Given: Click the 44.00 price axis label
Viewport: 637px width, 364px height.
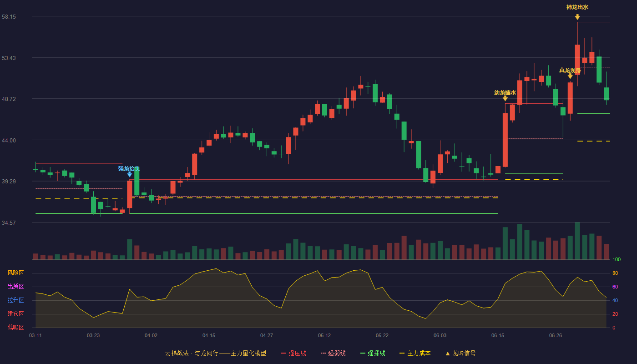Looking at the screenshot, I should tap(9, 140).
